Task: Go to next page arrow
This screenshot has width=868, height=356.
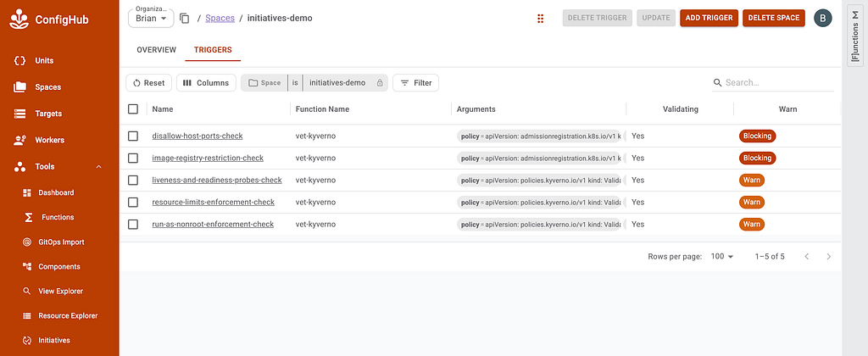Action: click(829, 256)
